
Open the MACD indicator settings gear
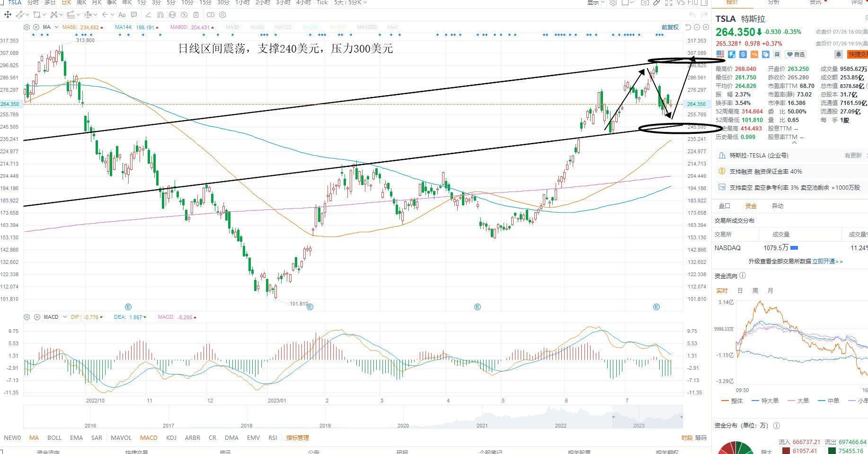click(27, 317)
